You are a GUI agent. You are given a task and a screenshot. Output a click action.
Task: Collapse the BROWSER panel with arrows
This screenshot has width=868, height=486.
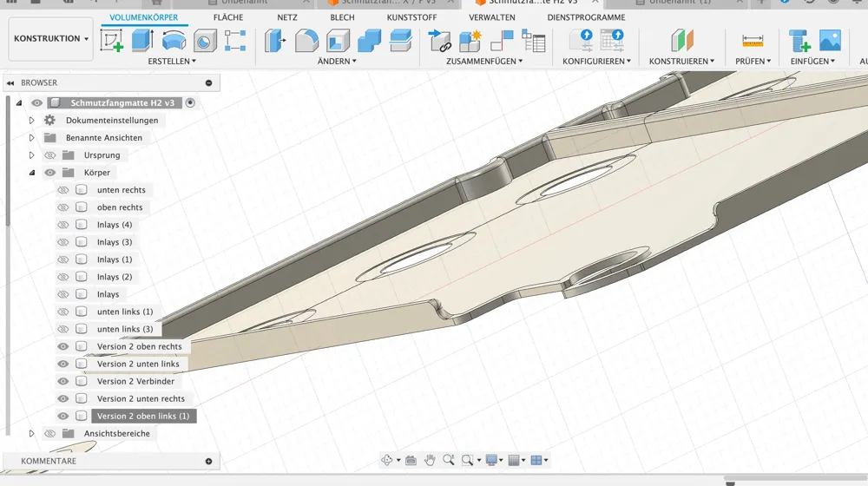click(10, 83)
